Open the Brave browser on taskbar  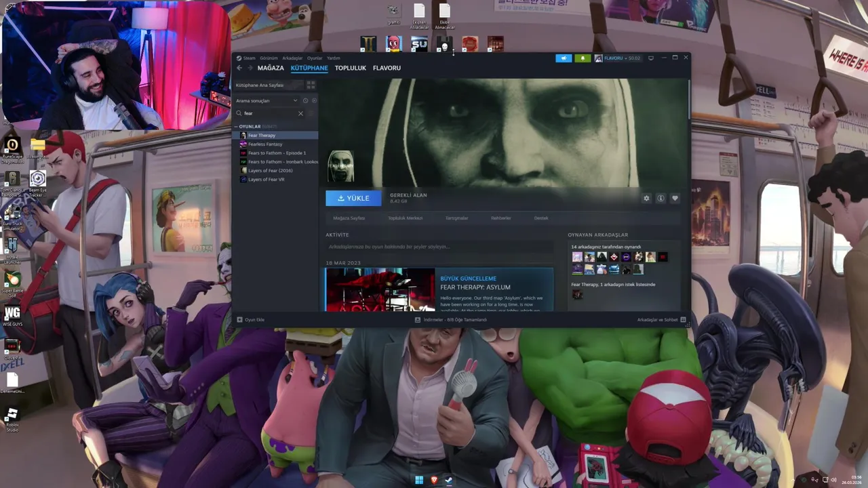[x=434, y=480]
